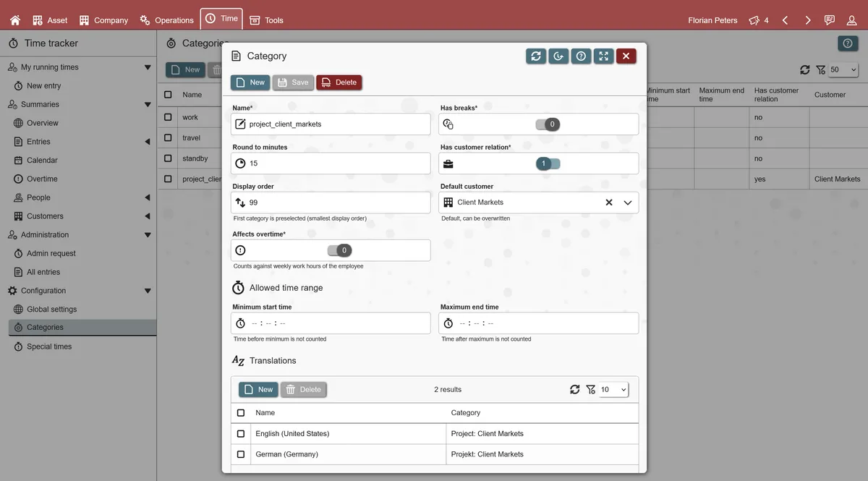Screen dimensions: 868x481
Task: Open the Operations menu
Action: tap(166, 20)
